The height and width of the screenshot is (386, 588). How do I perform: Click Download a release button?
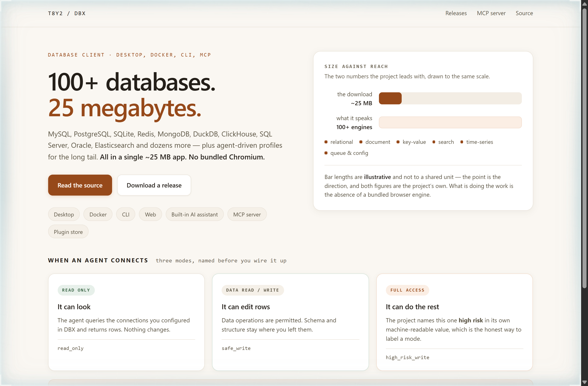point(154,185)
